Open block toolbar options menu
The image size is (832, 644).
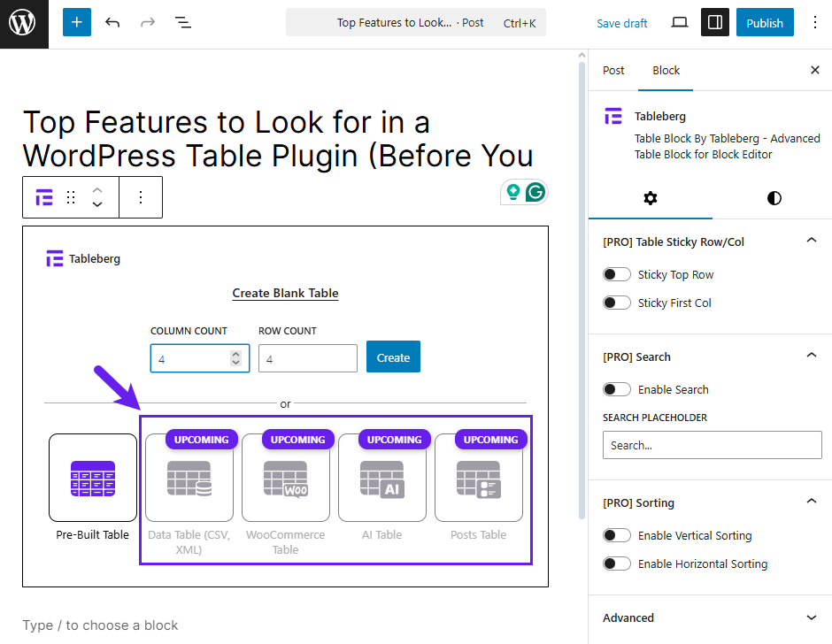[141, 197]
